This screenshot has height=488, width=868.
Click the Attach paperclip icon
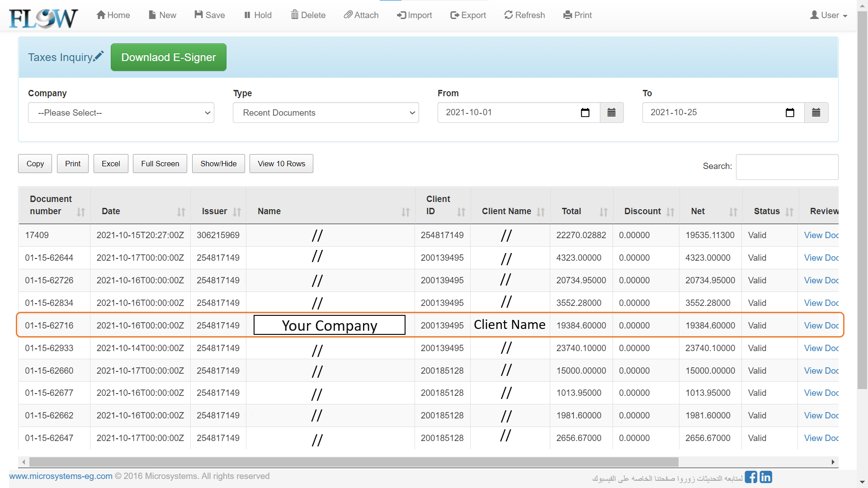(348, 15)
